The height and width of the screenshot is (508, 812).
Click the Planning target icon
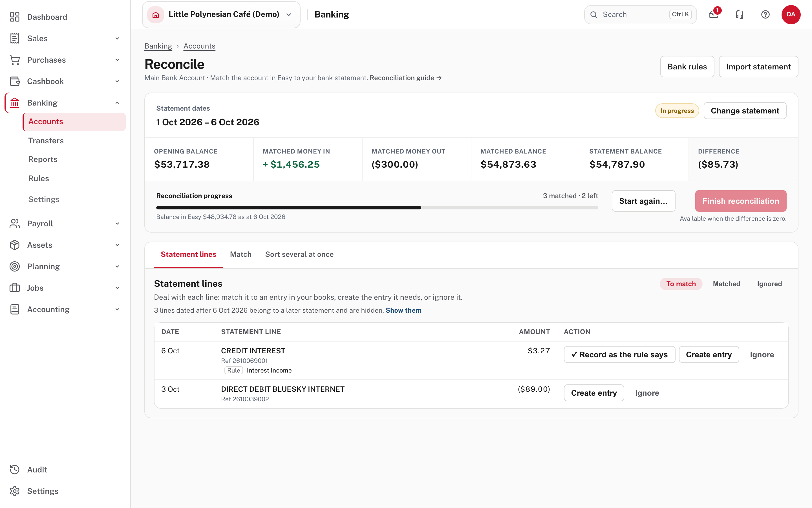(x=14, y=266)
